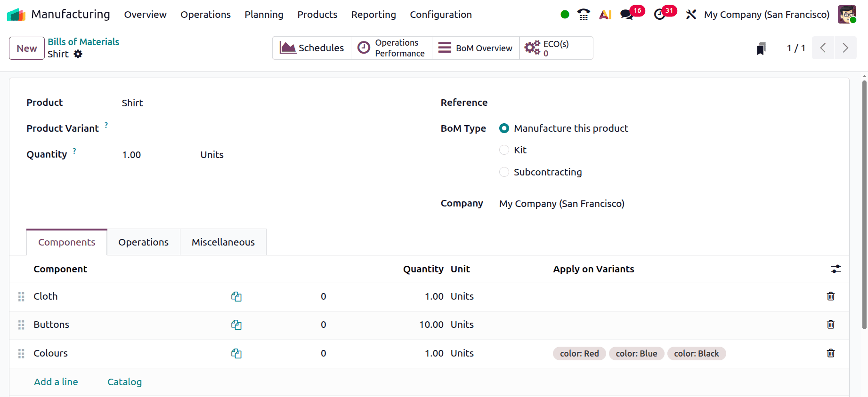Open the Planning menu
This screenshot has height=397, width=868.
[264, 15]
